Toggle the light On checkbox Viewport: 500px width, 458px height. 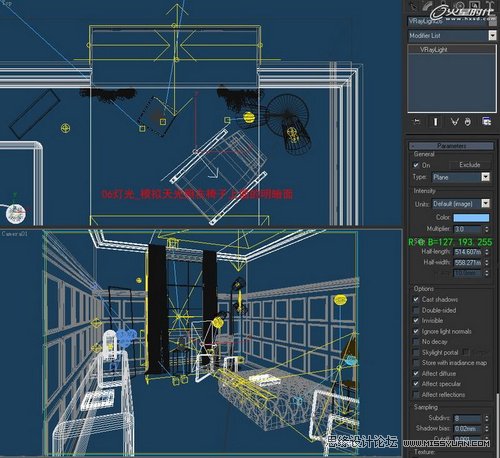[x=416, y=165]
